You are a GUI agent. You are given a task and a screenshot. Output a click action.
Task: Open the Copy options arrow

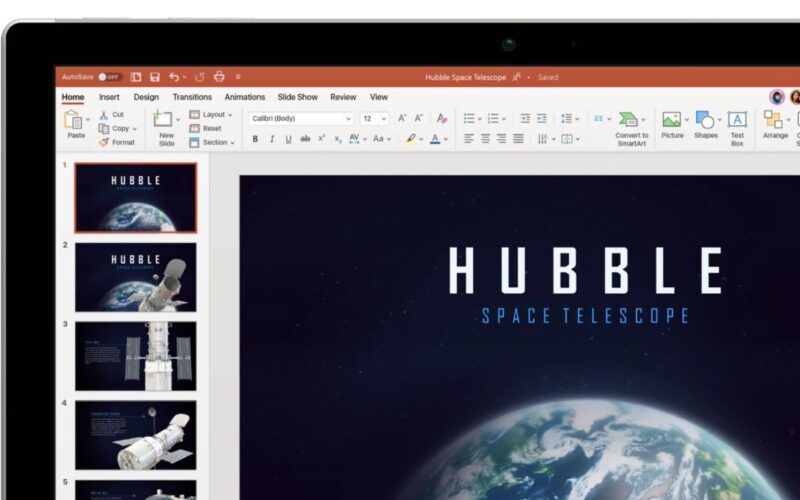click(x=135, y=129)
